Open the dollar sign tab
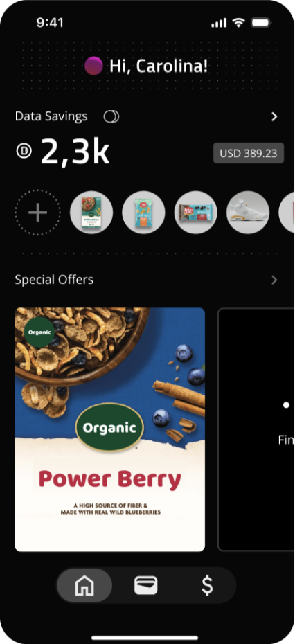 click(x=208, y=586)
